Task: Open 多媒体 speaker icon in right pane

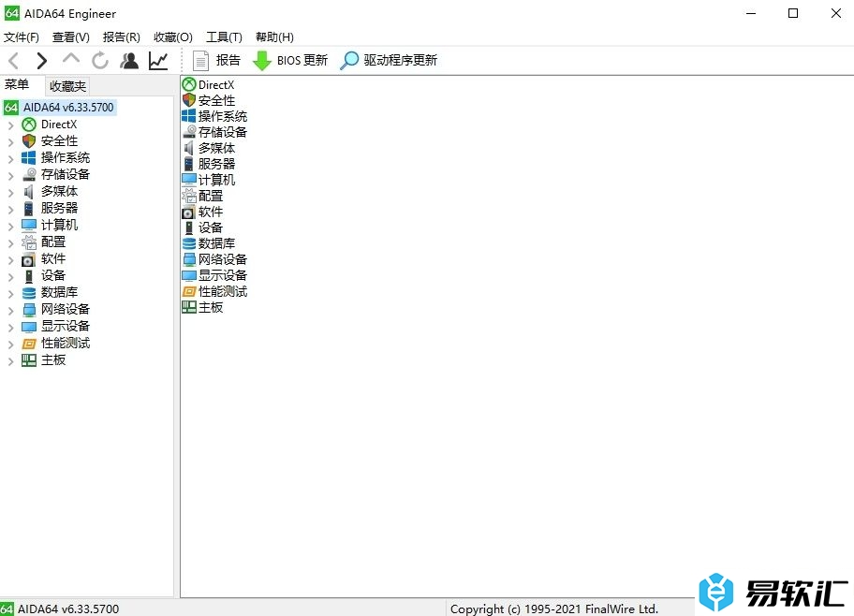Action: click(189, 148)
